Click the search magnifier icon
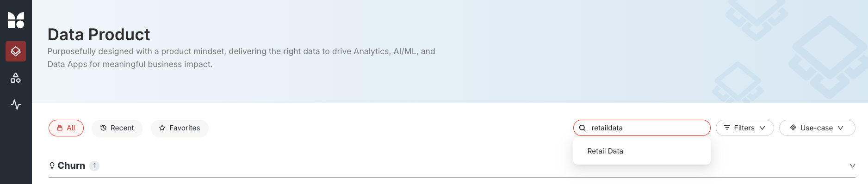This screenshot has width=868, height=184. pyautogui.click(x=583, y=128)
